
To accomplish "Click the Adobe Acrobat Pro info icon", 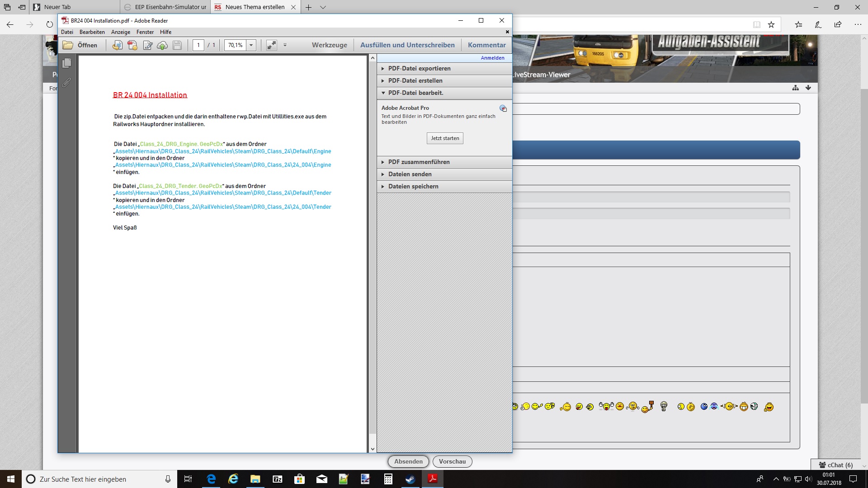I will [503, 108].
